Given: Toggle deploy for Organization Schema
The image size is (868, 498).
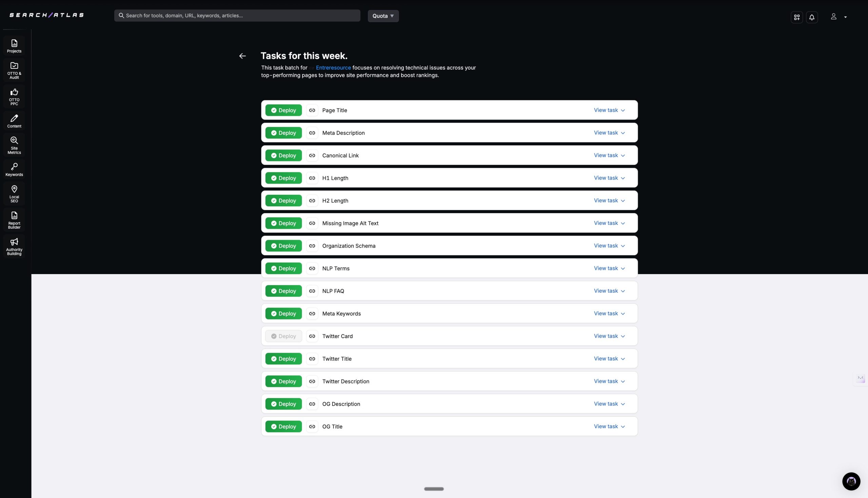Looking at the screenshot, I should tap(283, 246).
